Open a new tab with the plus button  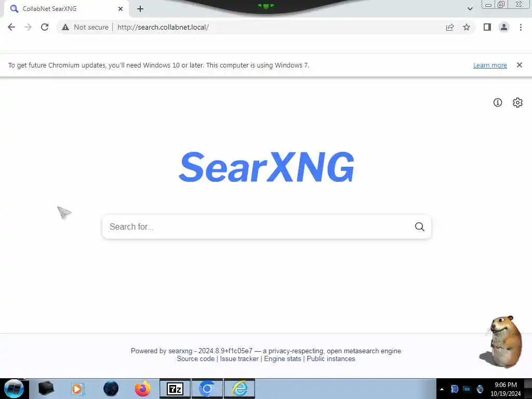coord(140,9)
